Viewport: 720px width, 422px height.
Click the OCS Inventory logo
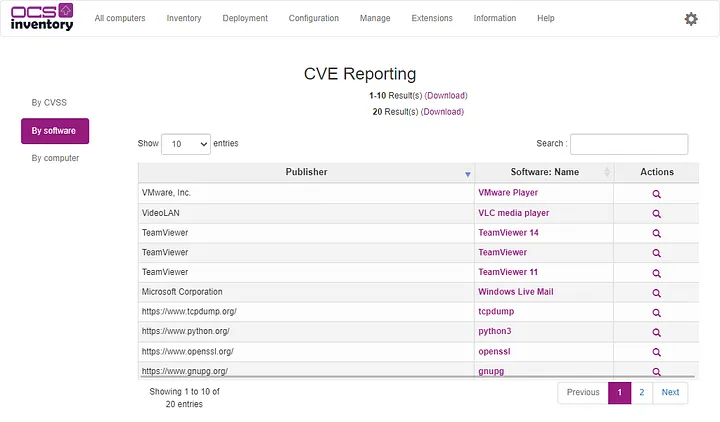click(x=42, y=17)
